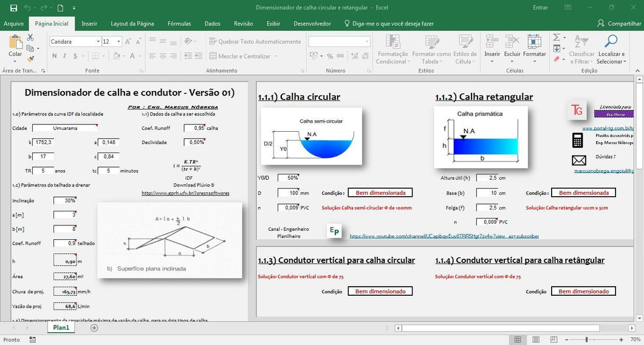Open Formatar como Tabela dropdown
The width and height of the screenshot is (644, 345).
click(x=431, y=49)
